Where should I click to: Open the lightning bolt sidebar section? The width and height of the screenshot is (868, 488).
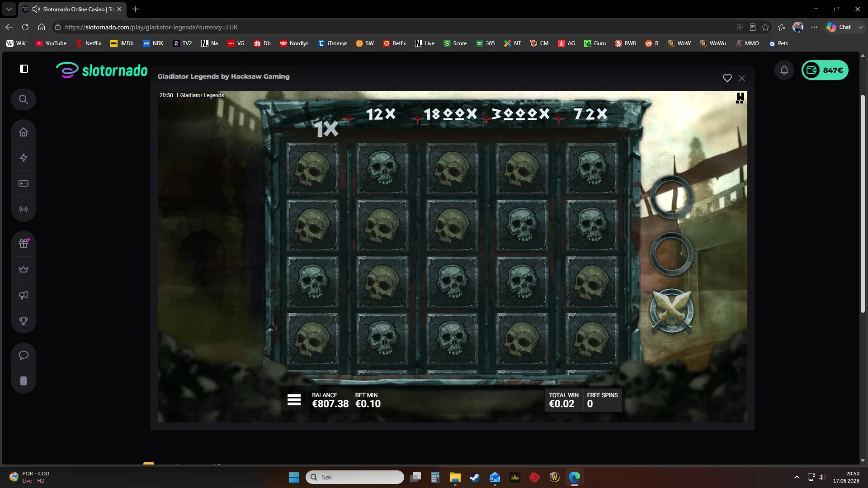24,158
